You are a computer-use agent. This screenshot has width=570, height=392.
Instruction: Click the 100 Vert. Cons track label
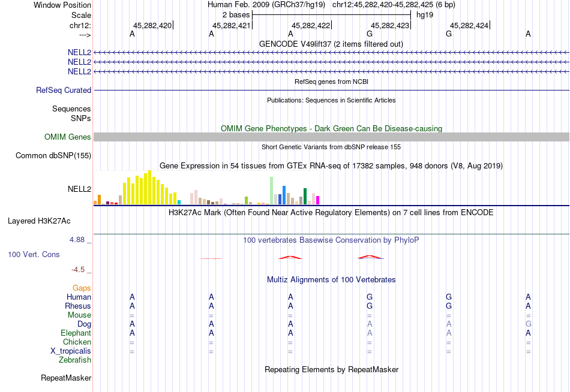34,254
